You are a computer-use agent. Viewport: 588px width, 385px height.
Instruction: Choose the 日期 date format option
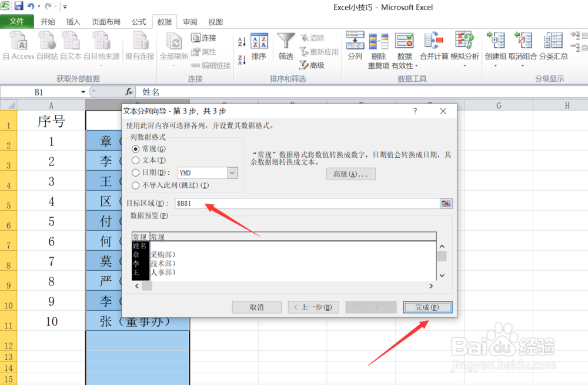pos(136,171)
